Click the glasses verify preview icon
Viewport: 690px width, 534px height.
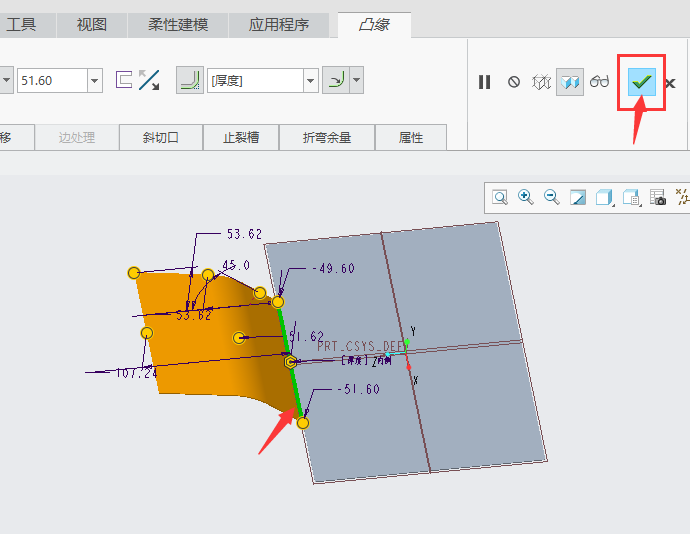point(599,81)
